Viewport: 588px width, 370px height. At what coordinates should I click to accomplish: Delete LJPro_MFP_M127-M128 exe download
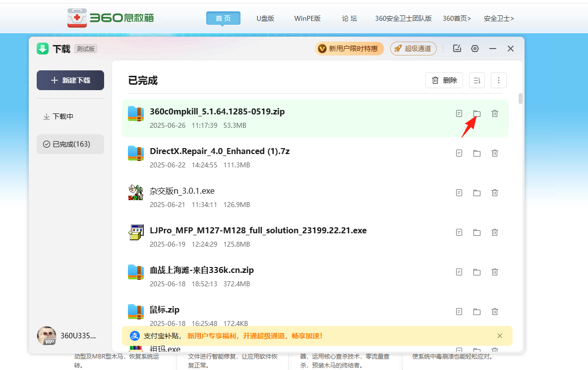[495, 233]
